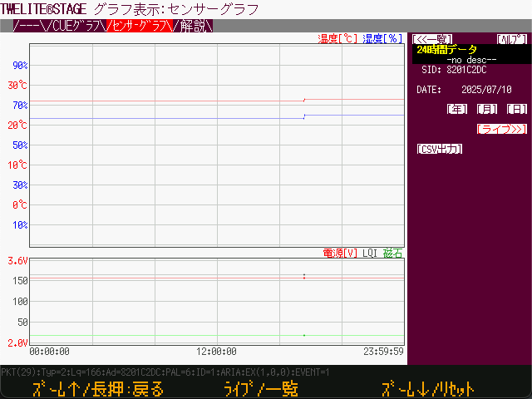Select the センサーグラフ tab
532x399 pixels.
(140, 26)
